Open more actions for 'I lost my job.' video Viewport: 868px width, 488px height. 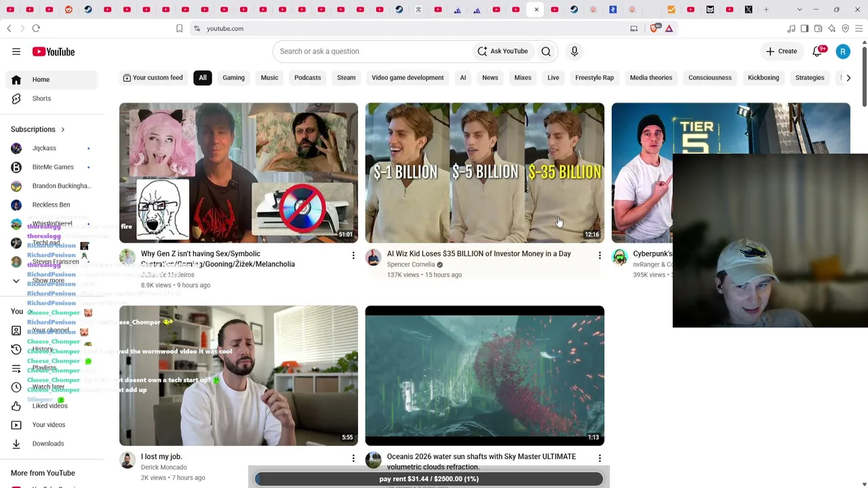[353, 459]
